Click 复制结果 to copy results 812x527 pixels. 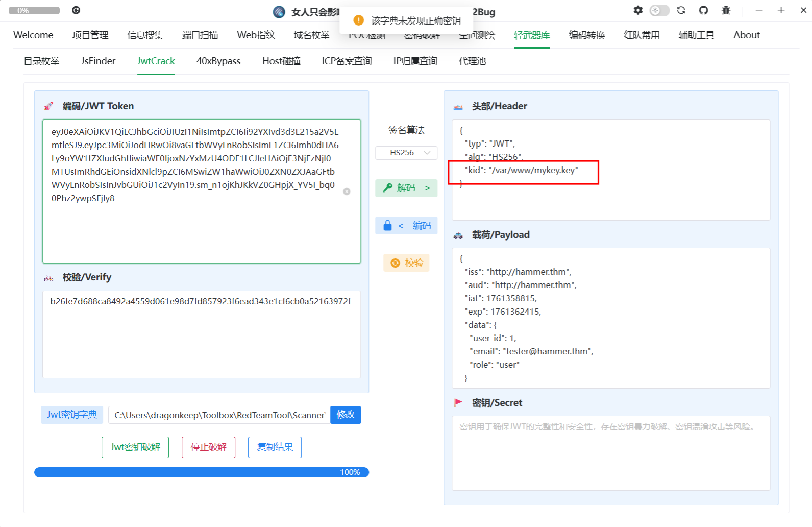[275, 447]
